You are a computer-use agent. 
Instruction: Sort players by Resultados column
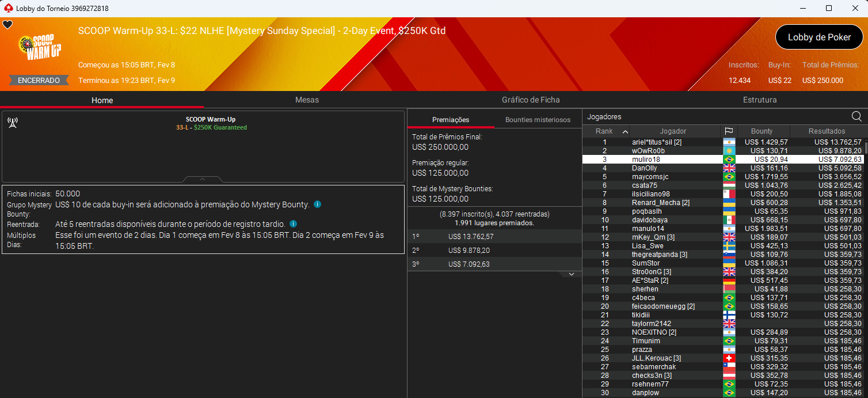827,131
